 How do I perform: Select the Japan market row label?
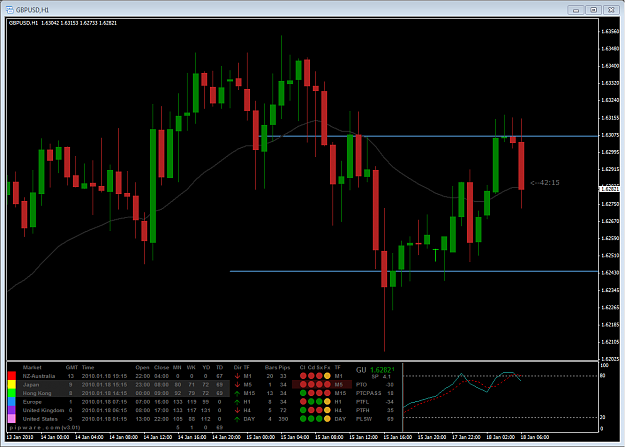(x=31, y=385)
